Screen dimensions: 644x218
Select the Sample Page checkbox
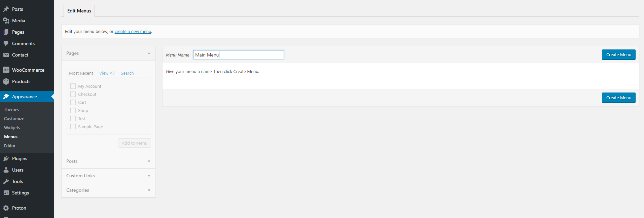(x=73, y=126)
